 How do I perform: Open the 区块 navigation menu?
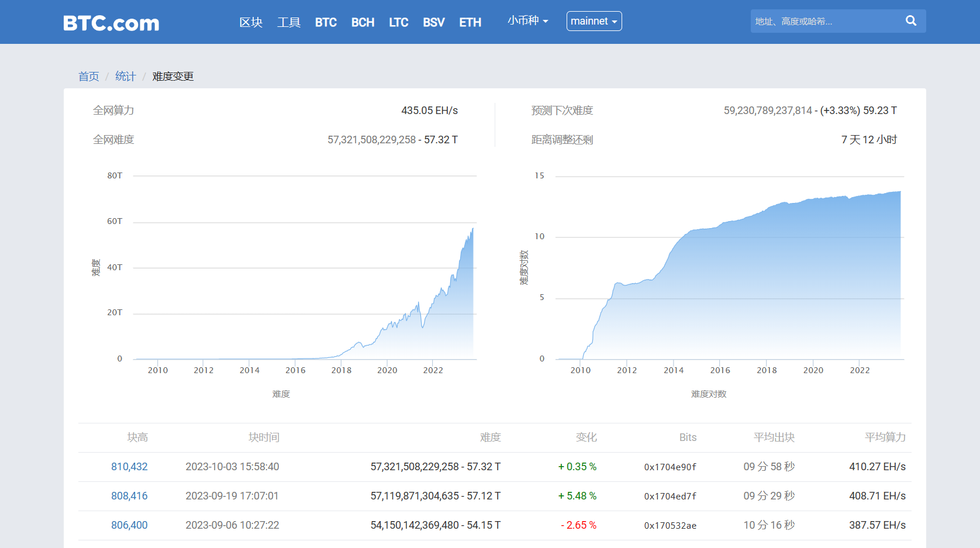[251, 22]
